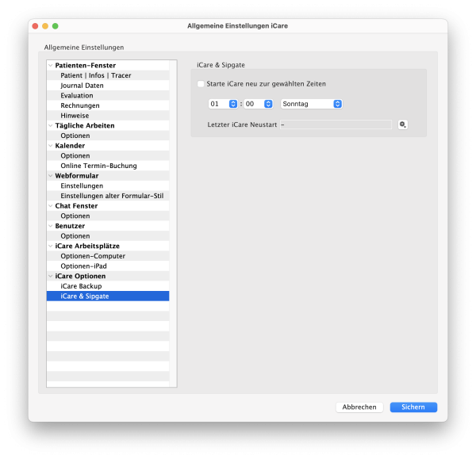Open the minutes dropdown showing 00
The image size is (476, 459).
point(258,104)
